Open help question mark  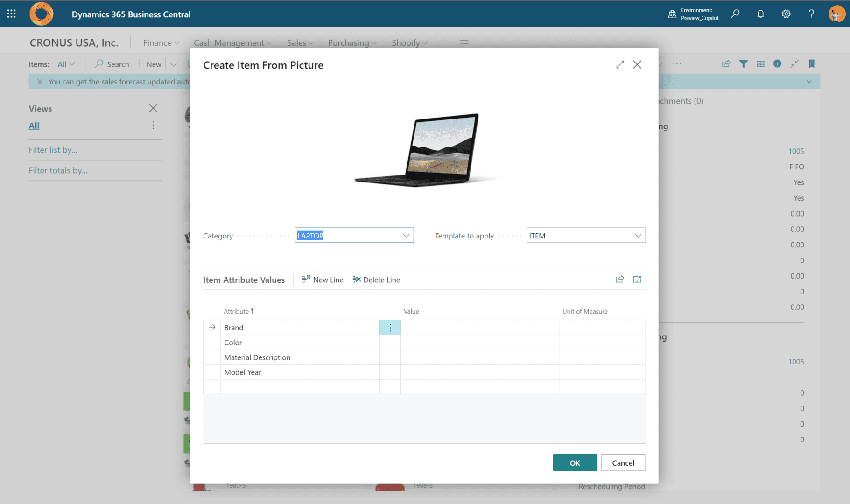coord(811,14)
